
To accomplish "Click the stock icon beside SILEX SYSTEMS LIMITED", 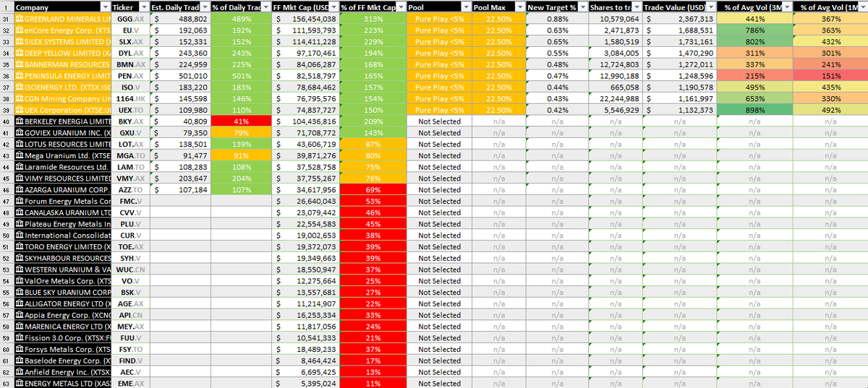I will (x=19, y=42).
